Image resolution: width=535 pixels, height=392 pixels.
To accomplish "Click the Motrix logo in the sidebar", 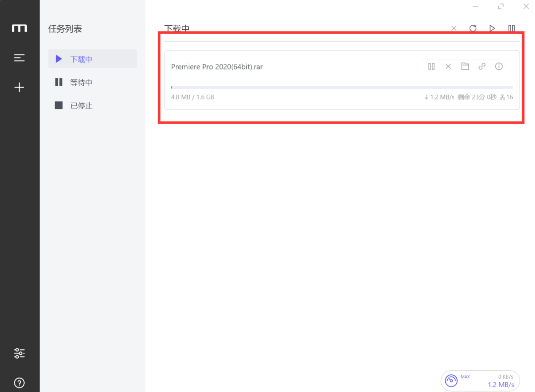I will point(19,28).
